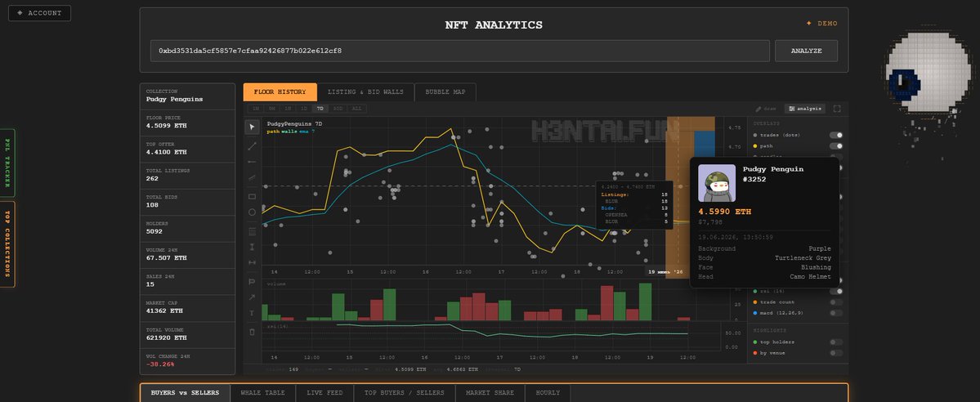Enable the trade count indicator

(835, 302)
